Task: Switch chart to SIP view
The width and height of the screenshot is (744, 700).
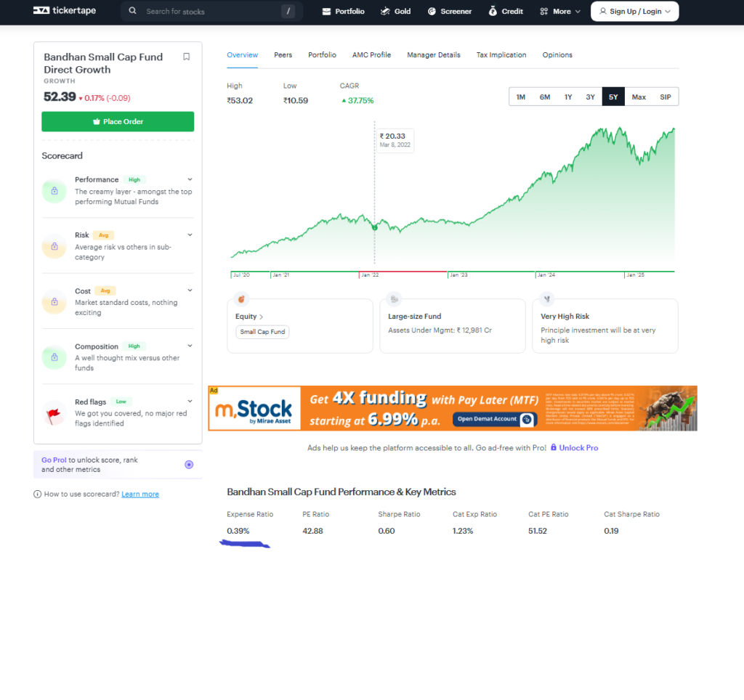Action: [x=666, y=97]
